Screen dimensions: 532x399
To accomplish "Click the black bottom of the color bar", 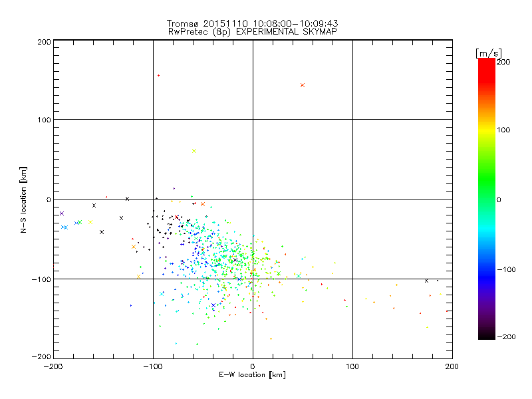I will click(486, 334).
